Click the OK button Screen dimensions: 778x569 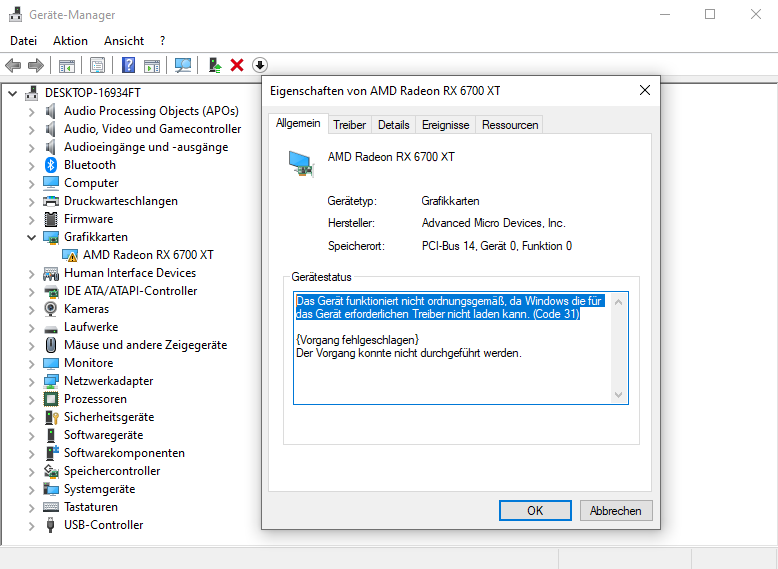535,510
